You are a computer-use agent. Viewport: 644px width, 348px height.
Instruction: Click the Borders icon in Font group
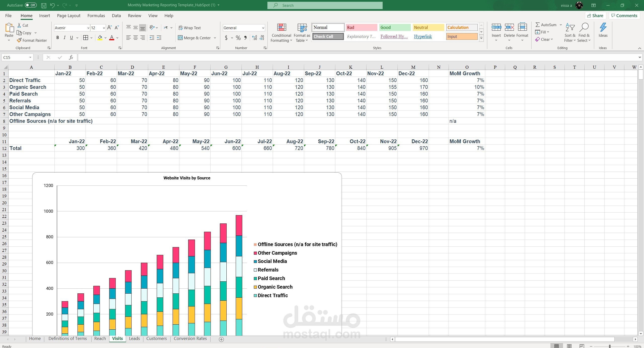coord(86,38)
